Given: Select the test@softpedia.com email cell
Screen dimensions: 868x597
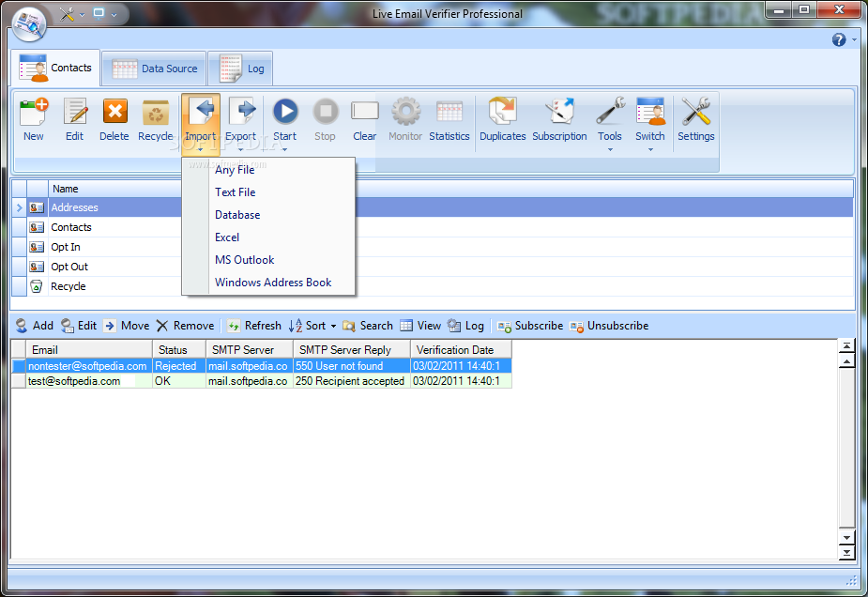Looking at the screenshot, I should coord(89,381).
